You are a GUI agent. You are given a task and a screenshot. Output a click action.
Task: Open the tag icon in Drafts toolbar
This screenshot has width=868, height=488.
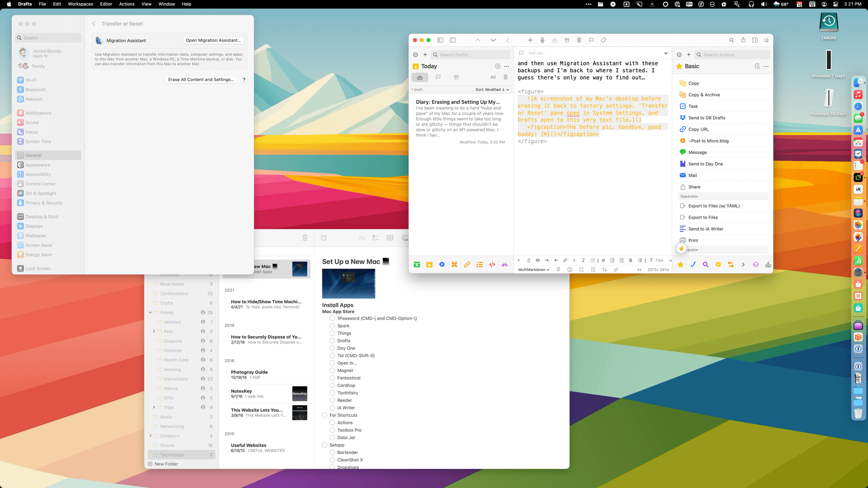point(603,40)
